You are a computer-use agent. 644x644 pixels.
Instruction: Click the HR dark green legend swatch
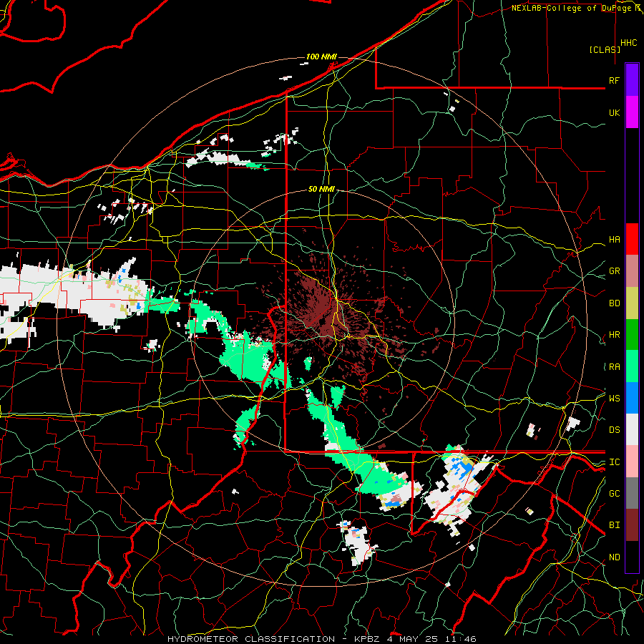(x=632, y=335)
